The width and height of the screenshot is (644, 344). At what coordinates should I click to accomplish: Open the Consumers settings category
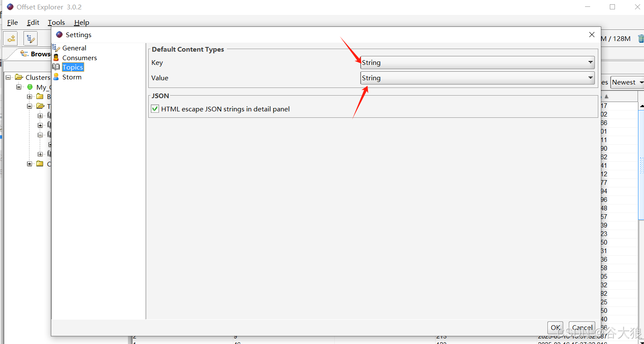pyautogui.click(x=79, y=58)
